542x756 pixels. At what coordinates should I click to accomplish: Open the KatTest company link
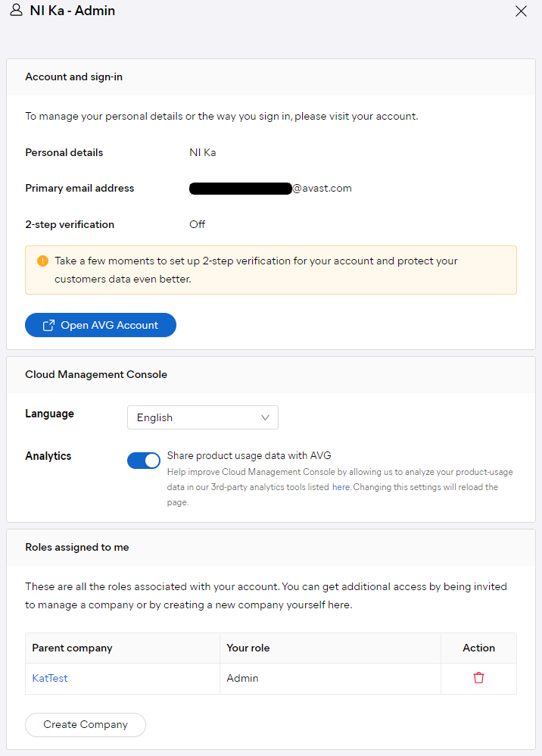49,678
